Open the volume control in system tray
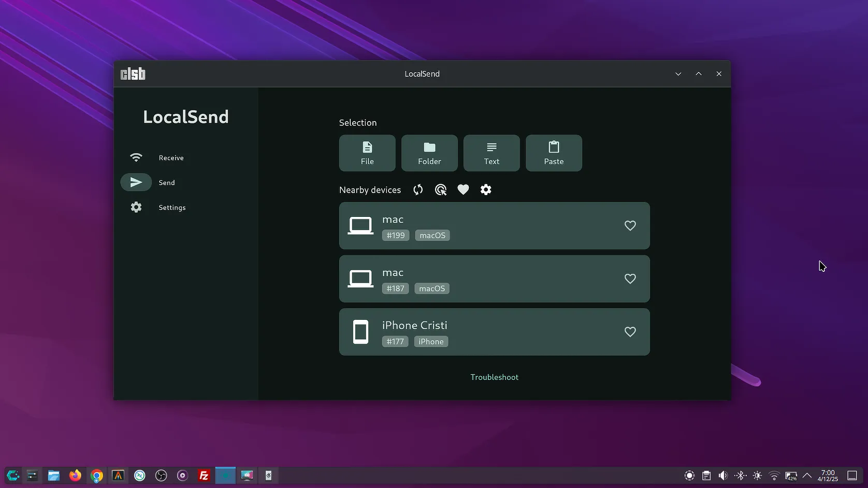 723,476
